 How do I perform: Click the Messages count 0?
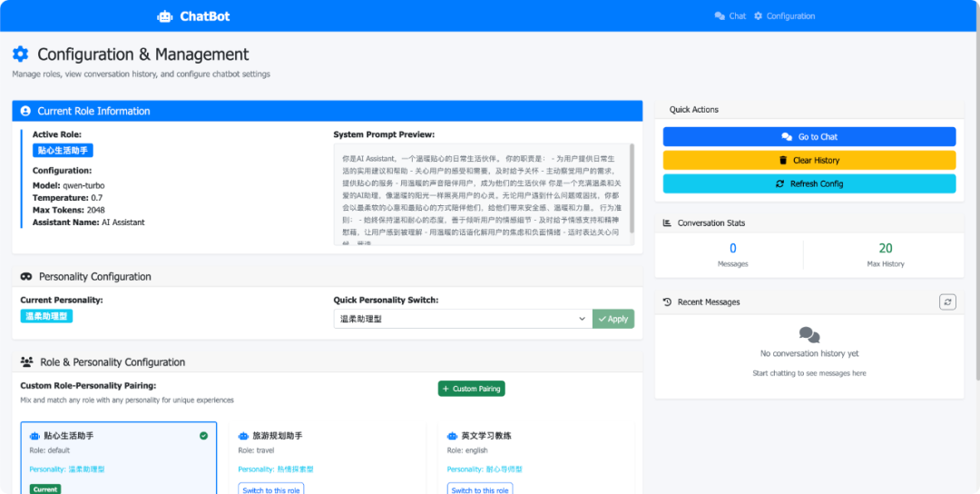point(732,248)
